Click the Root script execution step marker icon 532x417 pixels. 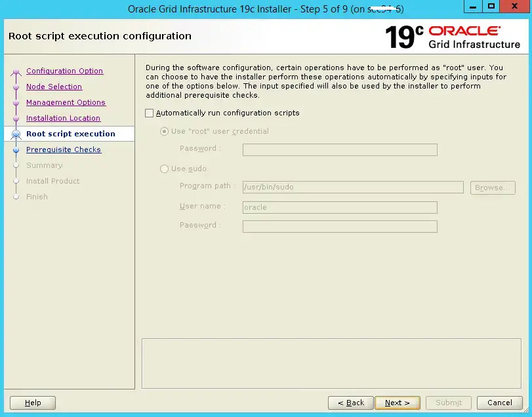point(16,134)
